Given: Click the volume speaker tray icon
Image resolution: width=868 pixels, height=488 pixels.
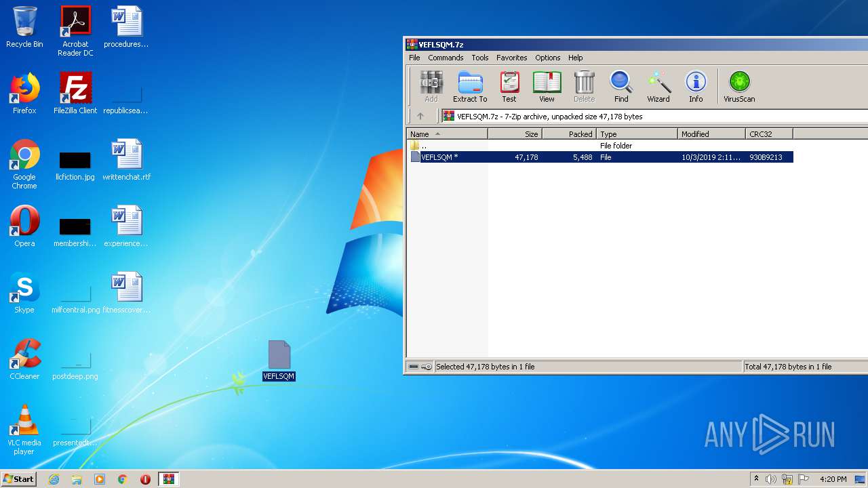Looking at the screenshot, I should [771, 479].
